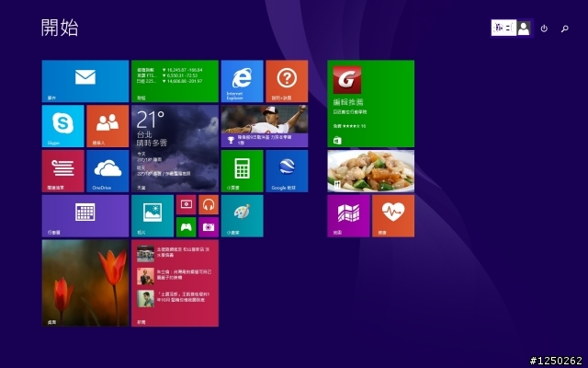Open the Google Earth tile

(287, 171)
